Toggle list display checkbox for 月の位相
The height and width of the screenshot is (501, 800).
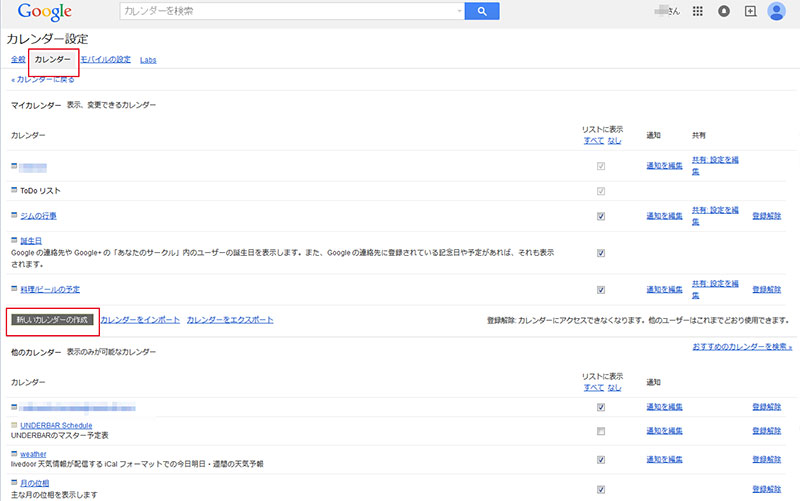tap(601, 489)
